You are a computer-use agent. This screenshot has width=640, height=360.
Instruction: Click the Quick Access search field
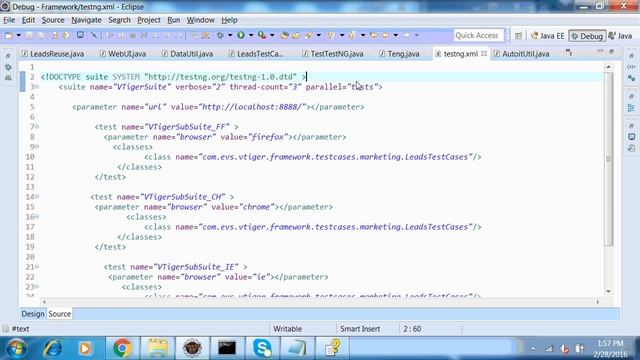click(x=478, y=36)
